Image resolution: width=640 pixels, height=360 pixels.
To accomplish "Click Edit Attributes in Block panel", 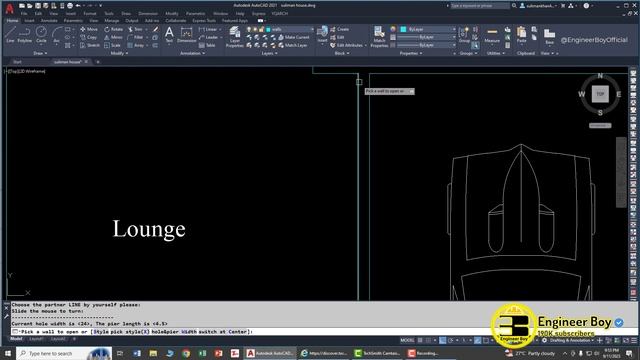I will pyautogui.click(x=348, y=45).
